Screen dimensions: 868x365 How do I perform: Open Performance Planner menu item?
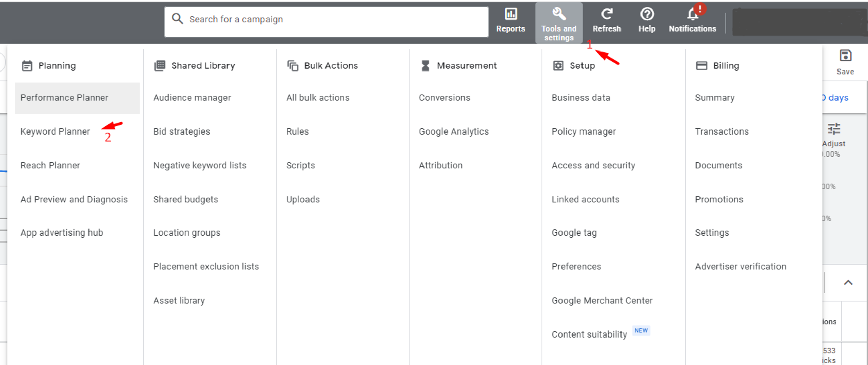tap(64, 98)
